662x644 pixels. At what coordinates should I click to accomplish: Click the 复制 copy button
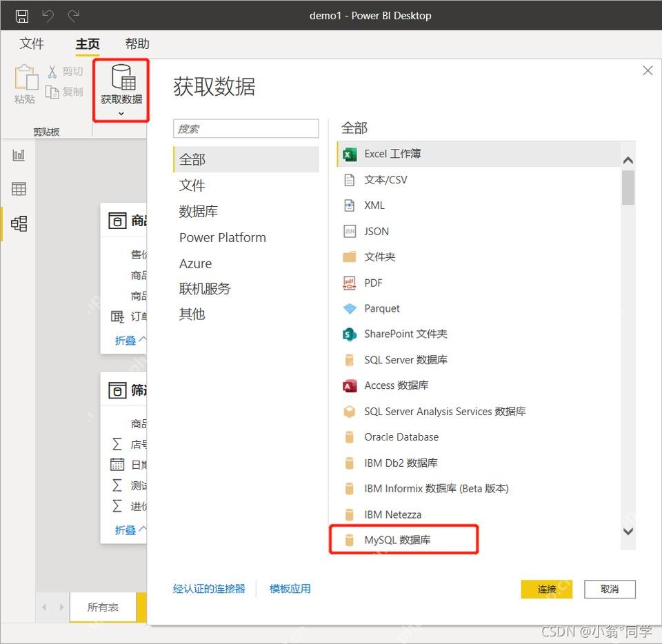click(64, 92)
